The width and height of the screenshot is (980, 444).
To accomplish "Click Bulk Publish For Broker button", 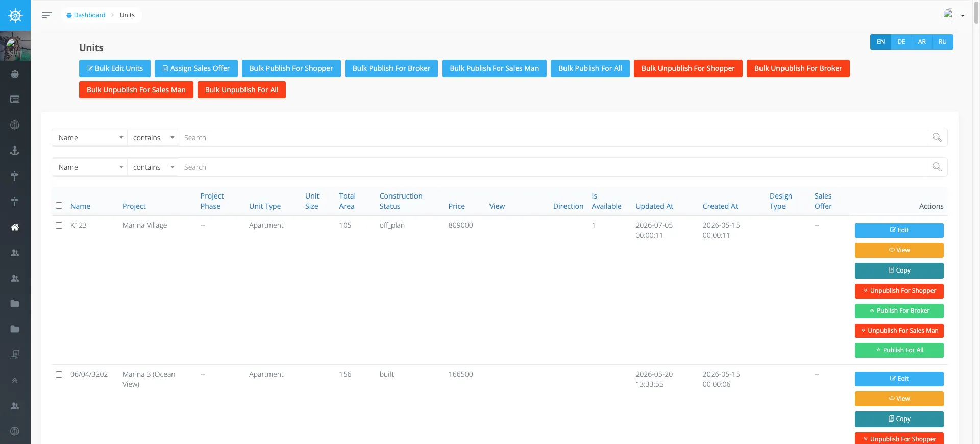I will point(391,68).
